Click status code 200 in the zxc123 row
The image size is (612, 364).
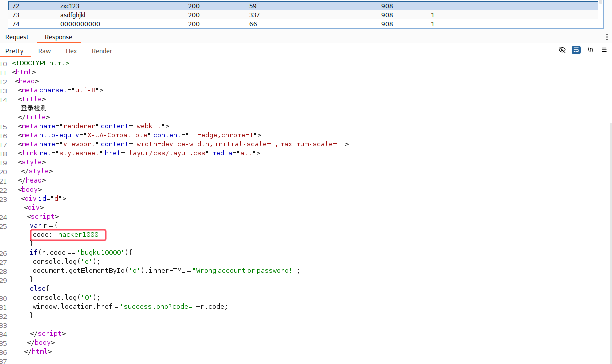(x=194, y=6)
